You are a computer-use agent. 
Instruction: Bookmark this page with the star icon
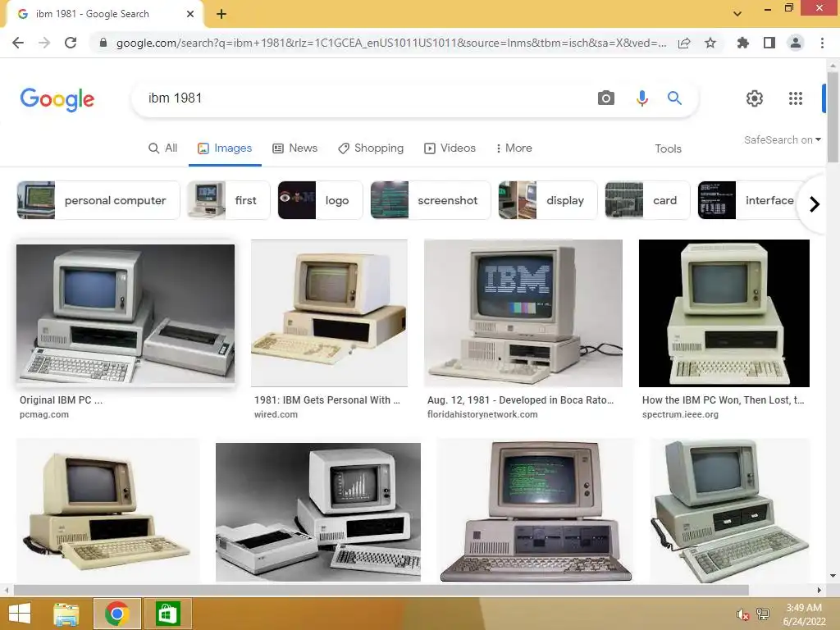[710, 43]
